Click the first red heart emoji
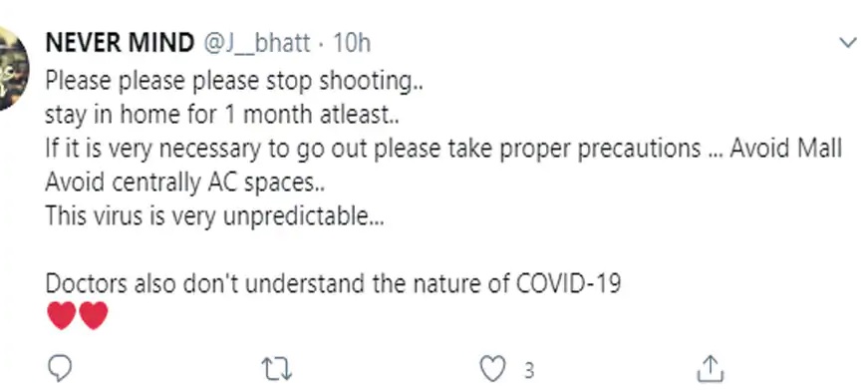The height and width of the screenshot is (390, 868). (61, 316)
